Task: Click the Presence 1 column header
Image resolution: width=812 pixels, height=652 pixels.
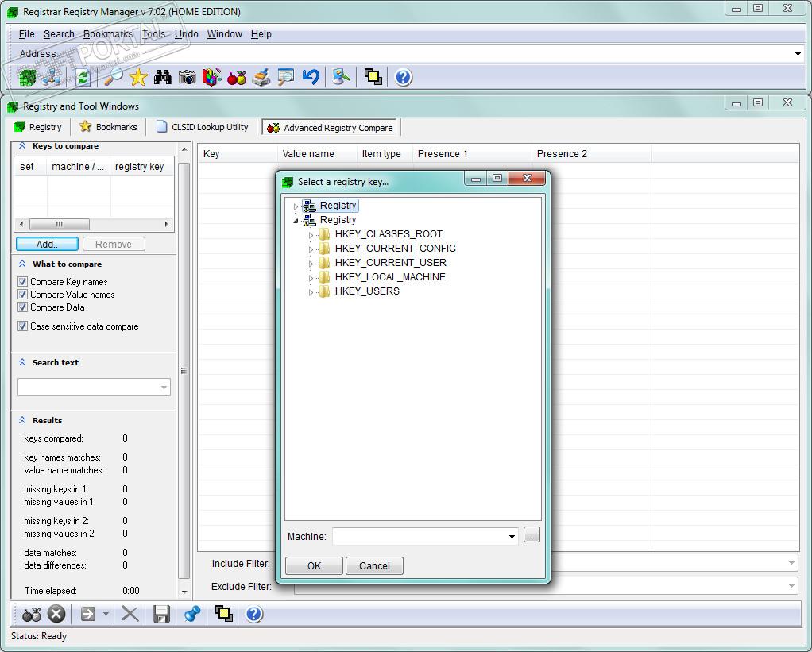Action: pyautogui.click(x=472, y=154)
